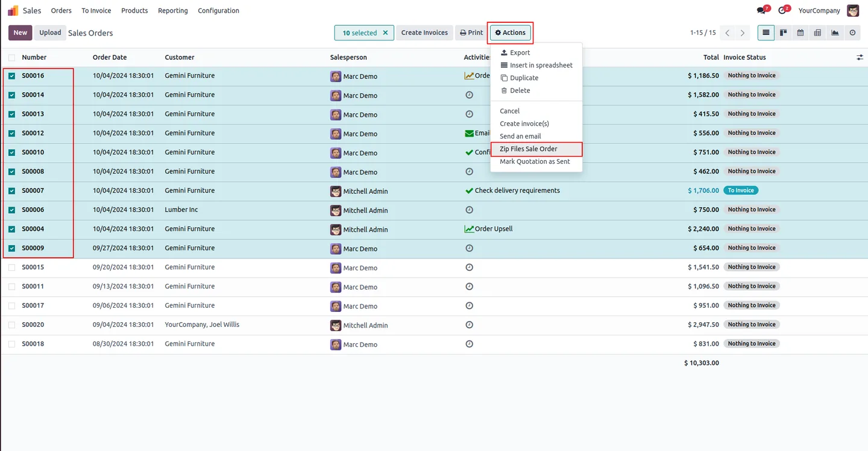868x451 pixels.
Task: Check the S00020 row checkbox
Action: click(x=12, y=325)
